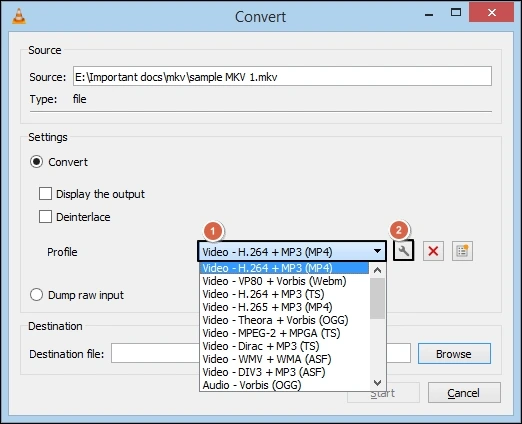Click the profile list scrollbar thumb
This screenshot has height=424, width=522.
377,298
